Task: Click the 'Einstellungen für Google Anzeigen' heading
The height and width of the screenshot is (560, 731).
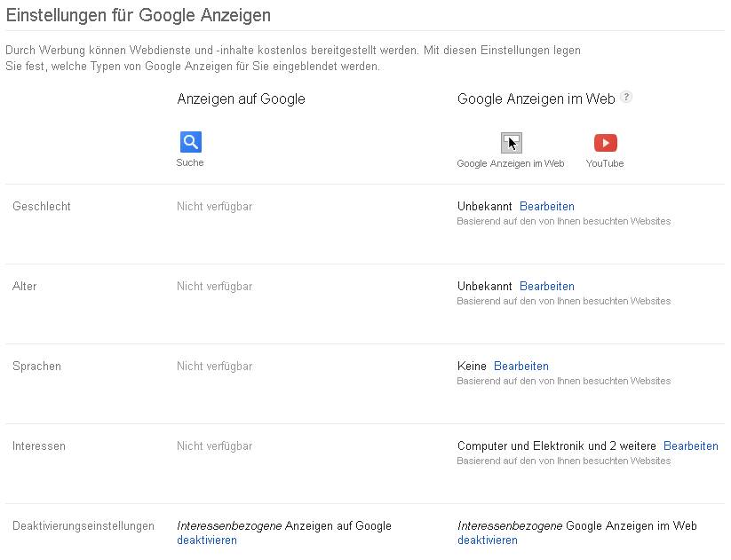Action: (139, 15)
